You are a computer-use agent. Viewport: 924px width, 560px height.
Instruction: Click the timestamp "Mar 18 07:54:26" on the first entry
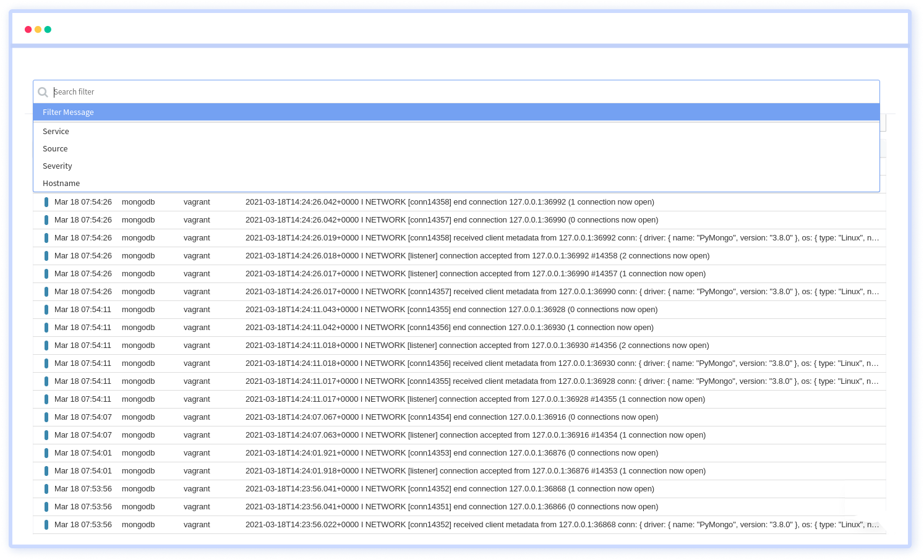click(83, 202)
